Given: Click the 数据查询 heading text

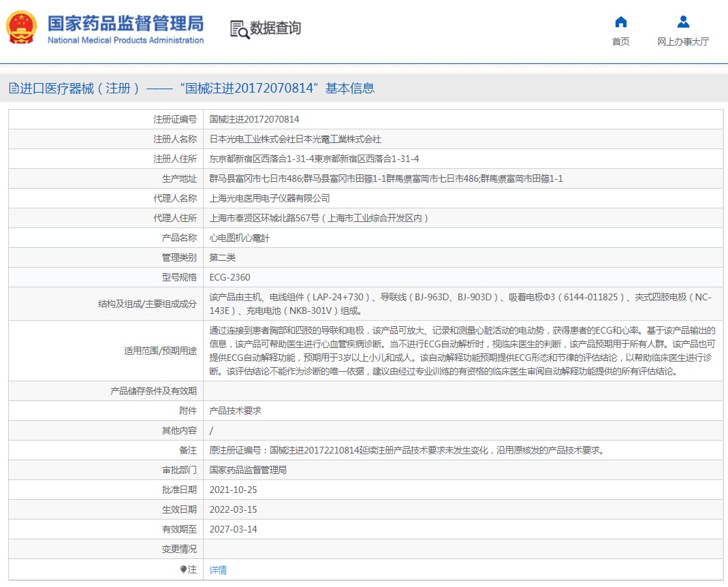Looking at the screenshot, I should click(x=275, y=28).
